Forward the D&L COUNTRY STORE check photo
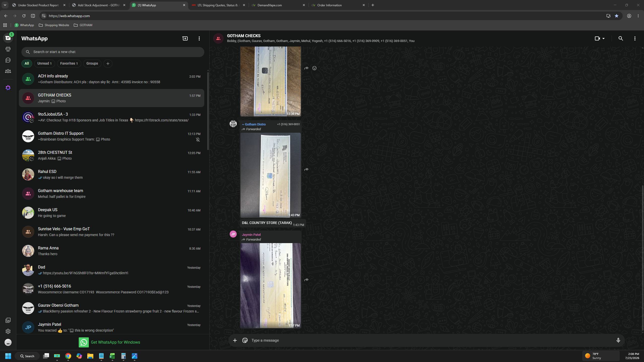 coord(306,169)
